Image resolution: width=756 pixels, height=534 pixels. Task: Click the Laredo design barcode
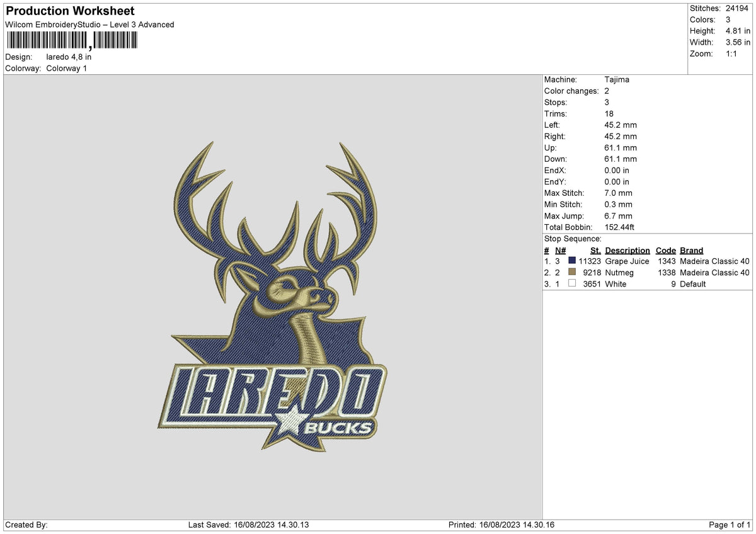coord(71,40)
